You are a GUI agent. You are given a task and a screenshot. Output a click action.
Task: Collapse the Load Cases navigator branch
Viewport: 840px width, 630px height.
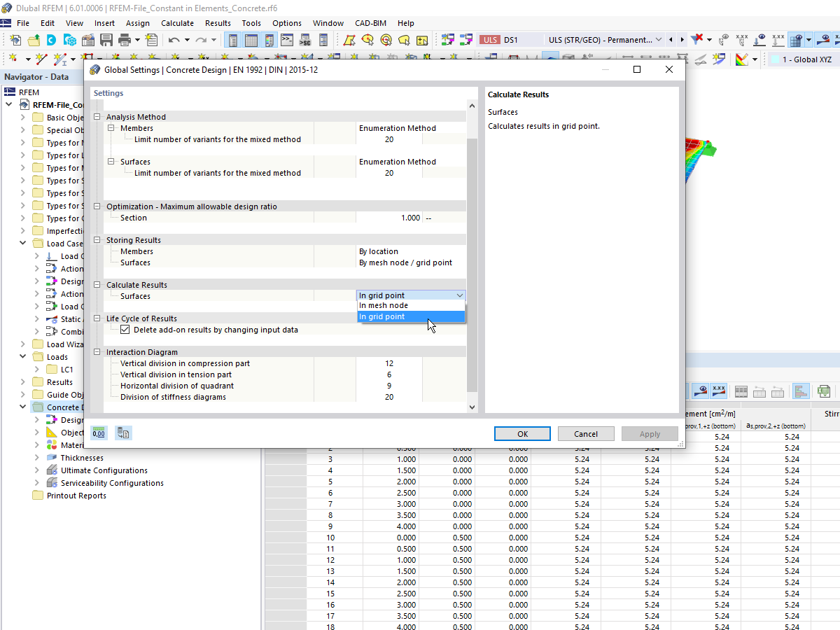coord(21,243)
